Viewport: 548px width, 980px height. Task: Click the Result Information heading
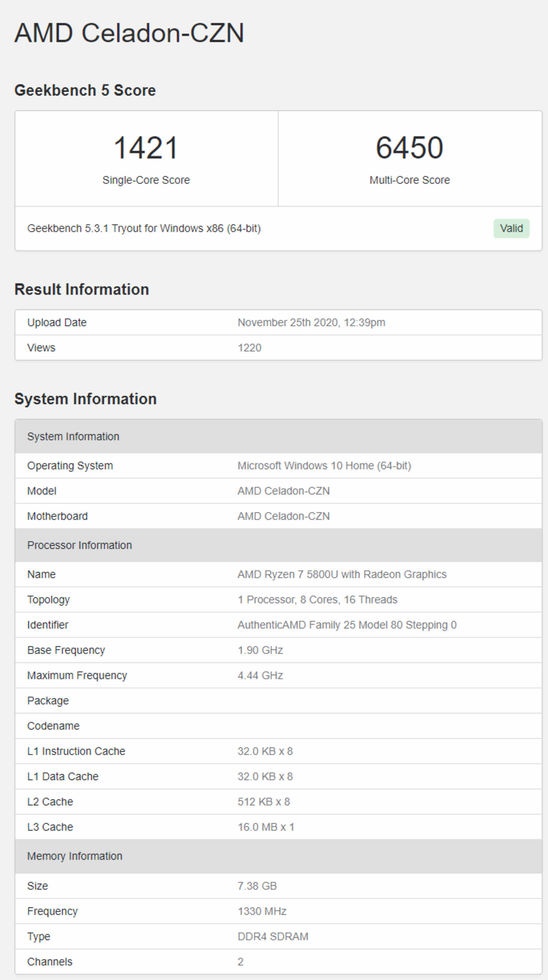click(82, 290)
